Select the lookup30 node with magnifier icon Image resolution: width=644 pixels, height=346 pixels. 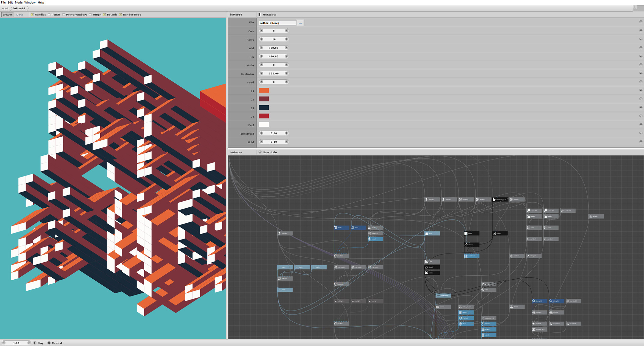539,301
